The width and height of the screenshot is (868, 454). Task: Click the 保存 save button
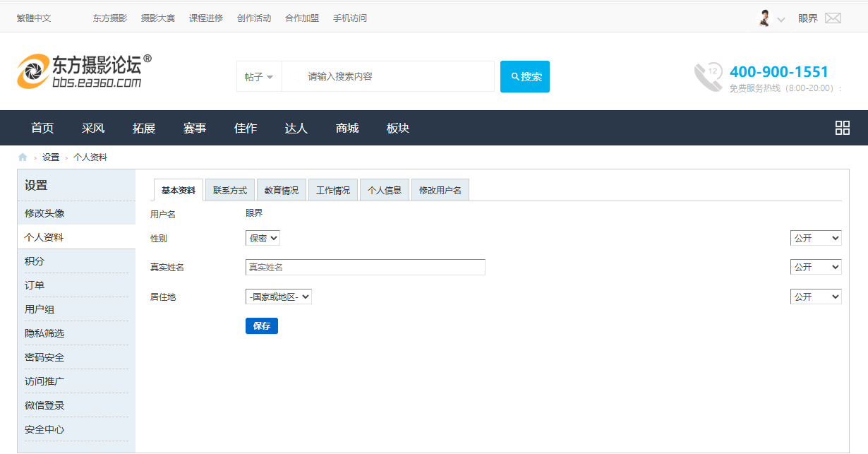pyautogui.click(x=262, y=326)
